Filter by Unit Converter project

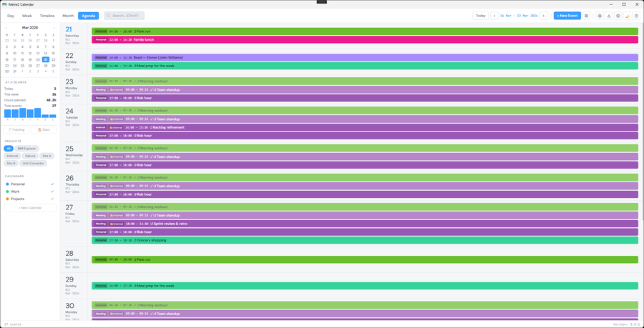coord(33,163)
